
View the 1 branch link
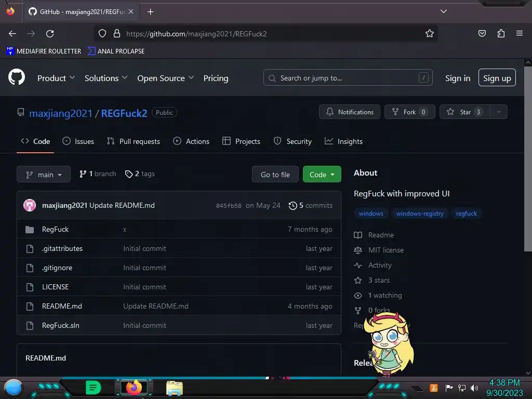click(98, 174)
